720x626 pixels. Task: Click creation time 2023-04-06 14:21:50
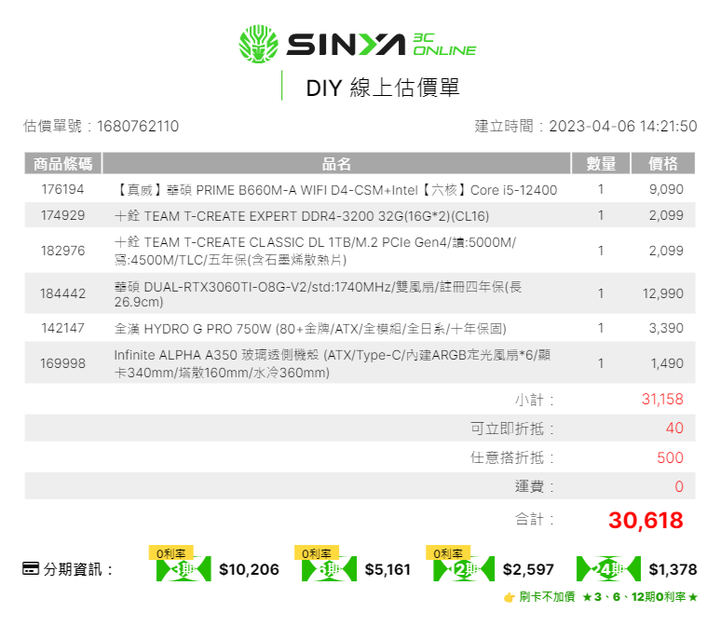(623, 126)
